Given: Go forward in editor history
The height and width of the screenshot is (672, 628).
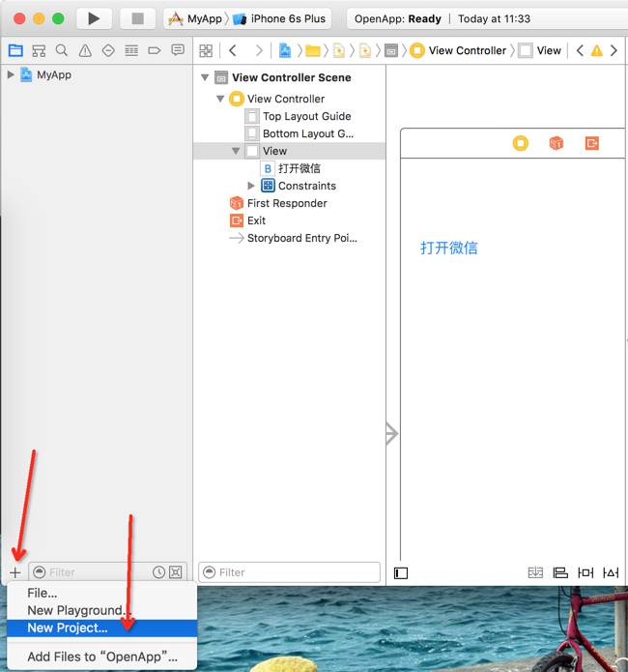Looking at the screenshot, I should point(258,50).
